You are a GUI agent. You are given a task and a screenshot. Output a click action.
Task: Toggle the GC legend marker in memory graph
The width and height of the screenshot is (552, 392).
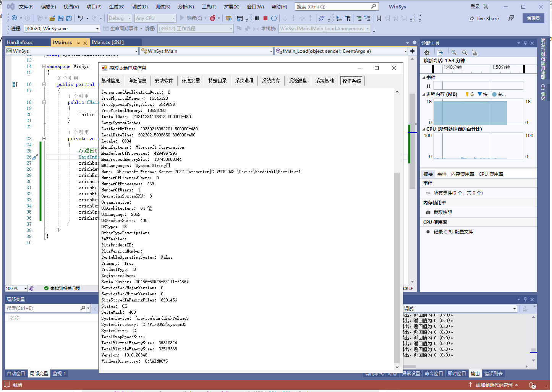pyautogui.click(x=467, y=94)
